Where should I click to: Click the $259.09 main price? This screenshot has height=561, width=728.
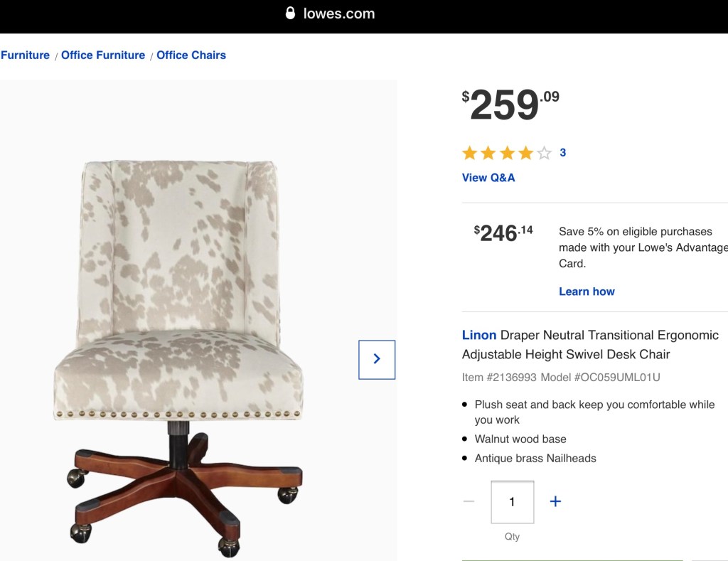click(510, 105)
